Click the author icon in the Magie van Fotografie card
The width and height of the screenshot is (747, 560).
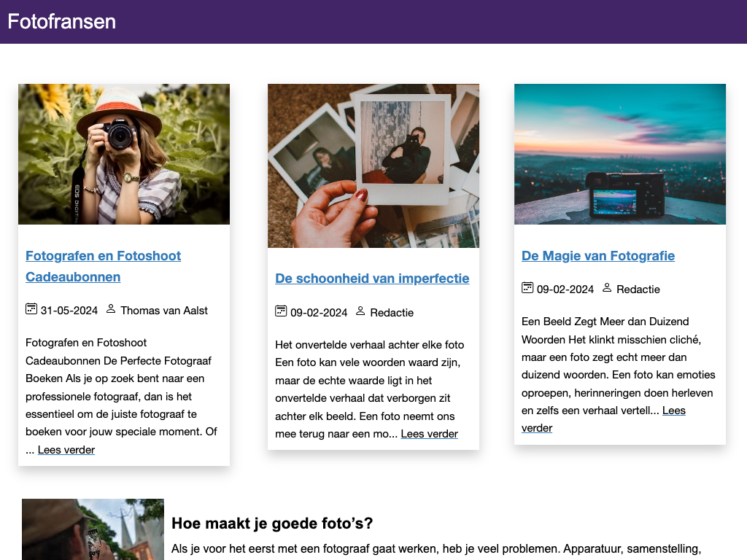607,288
